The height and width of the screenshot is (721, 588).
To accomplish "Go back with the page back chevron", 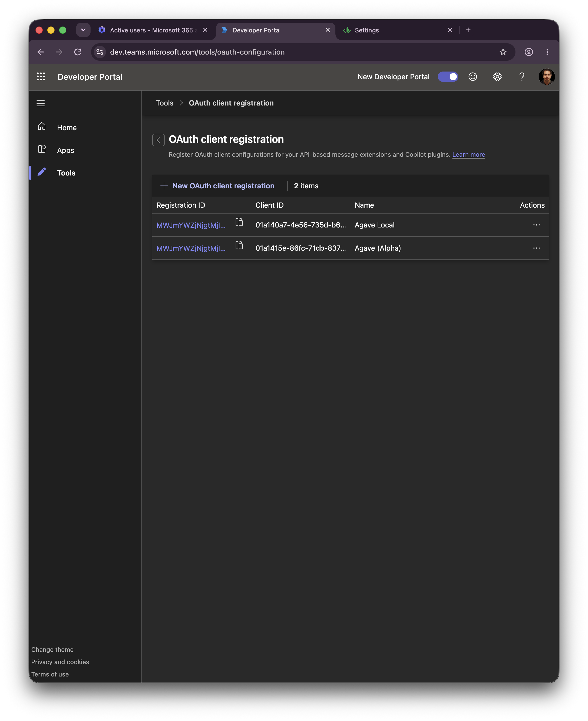I will pos(158,139).
